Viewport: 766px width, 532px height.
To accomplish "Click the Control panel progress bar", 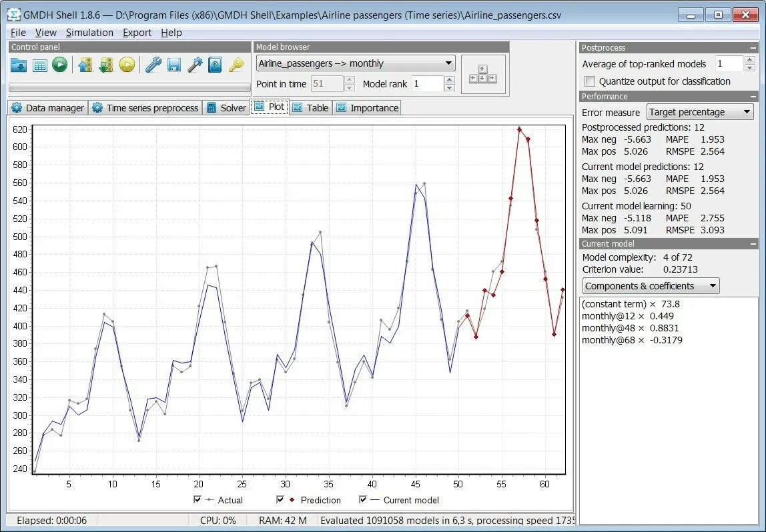I will coord(129,87).
